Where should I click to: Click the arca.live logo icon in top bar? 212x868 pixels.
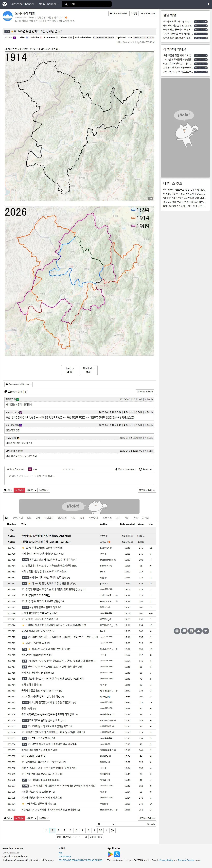[x=5, y=4]
